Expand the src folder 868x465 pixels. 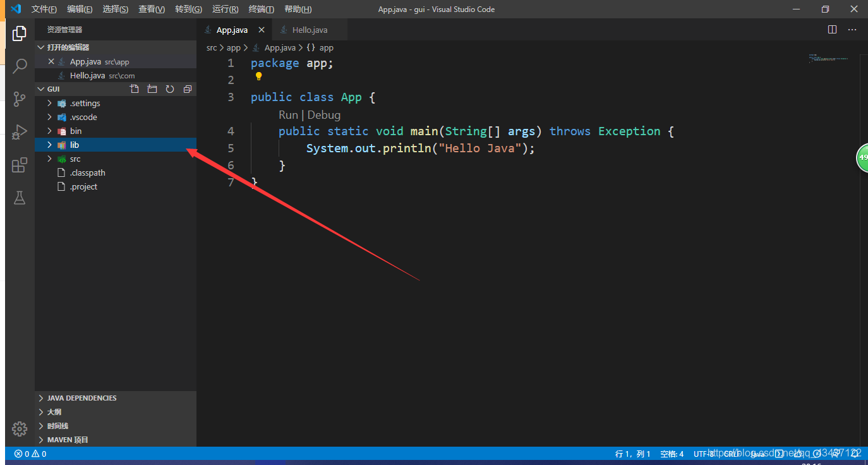49,159
